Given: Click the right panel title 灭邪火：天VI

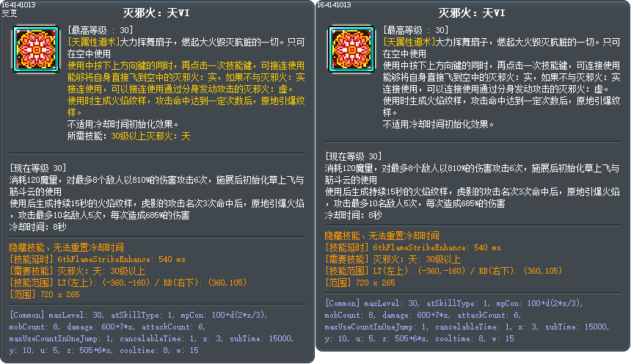Looking at the screenshot, I should (x=473, y=13).
